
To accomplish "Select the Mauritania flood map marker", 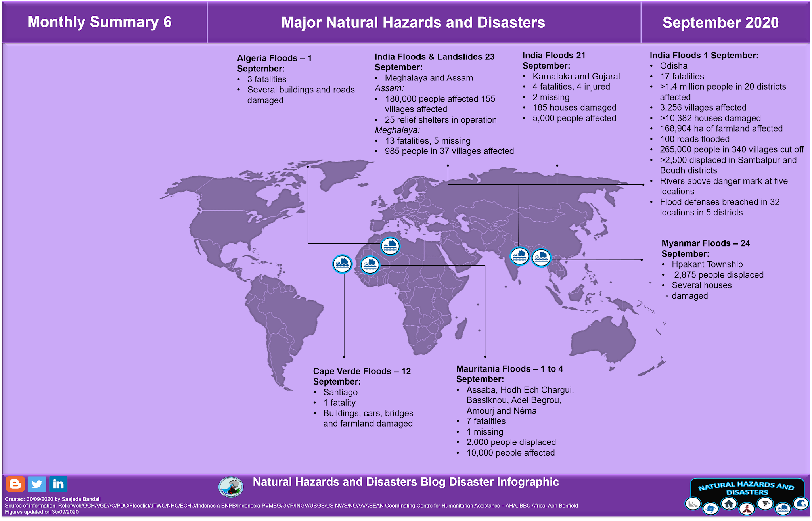I will 370,265.
